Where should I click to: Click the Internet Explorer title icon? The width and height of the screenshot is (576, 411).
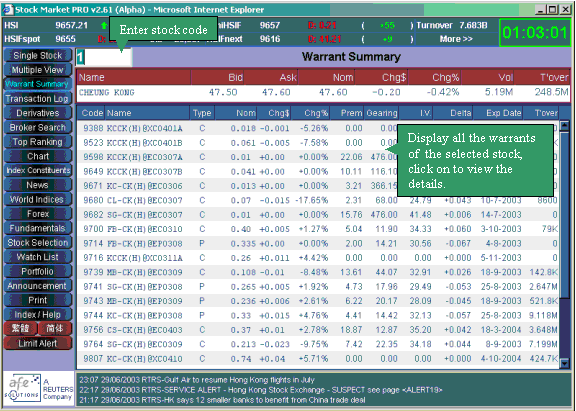pyautogui.click(x=8, y=10)
